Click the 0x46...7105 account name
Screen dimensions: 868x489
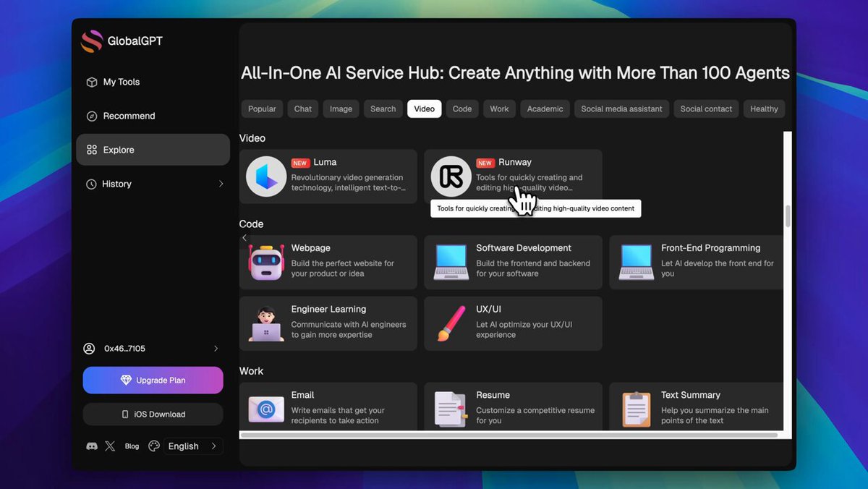click(x=124, y=349)
